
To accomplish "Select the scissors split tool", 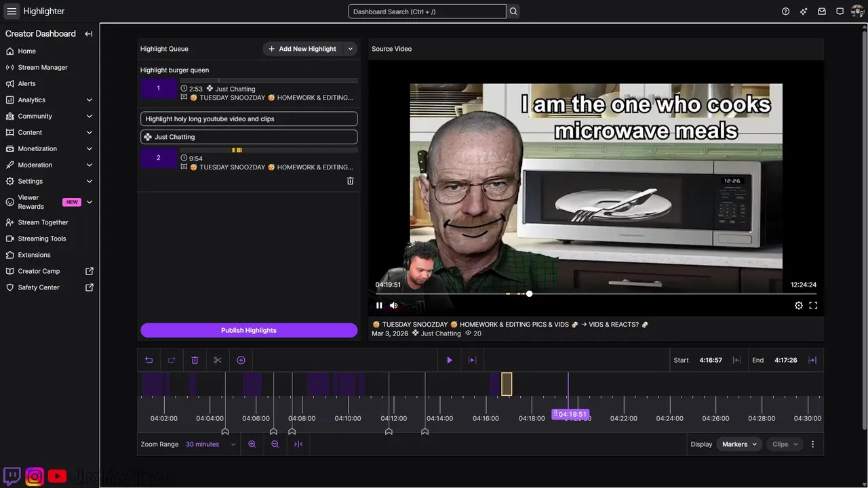I will click(x=218, y=360).
